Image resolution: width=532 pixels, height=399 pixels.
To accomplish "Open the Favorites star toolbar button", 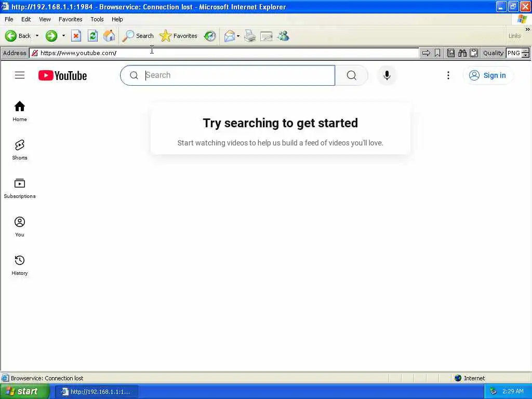I will click(x=179, y=36).
